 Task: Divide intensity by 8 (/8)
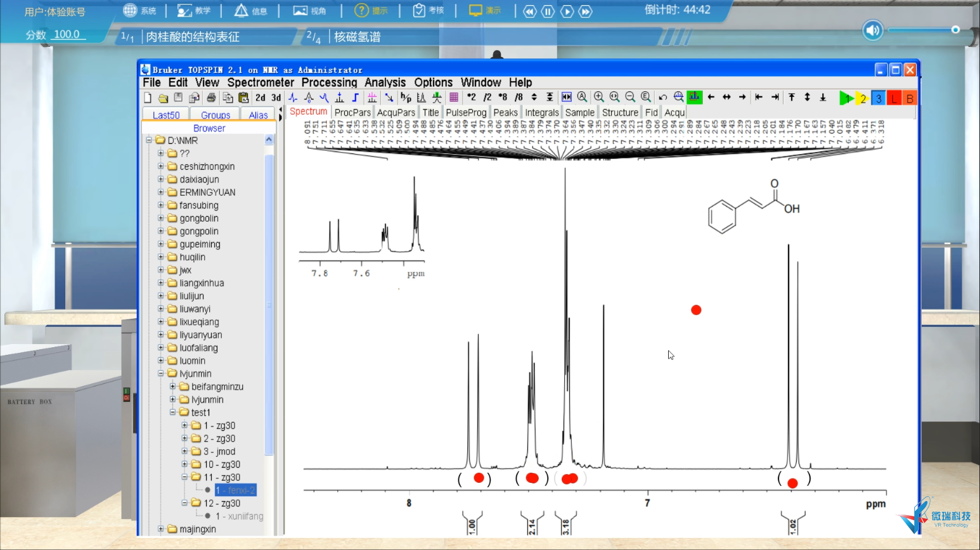(519, 98)
